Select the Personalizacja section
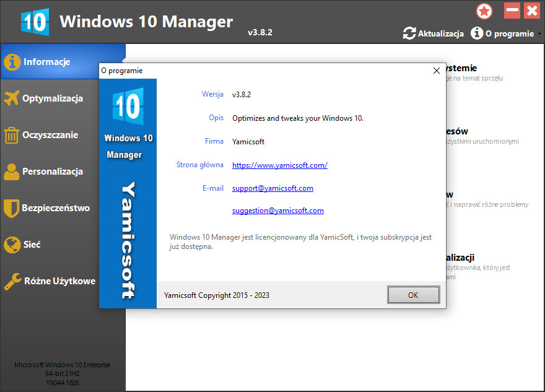 coord(53,172)
